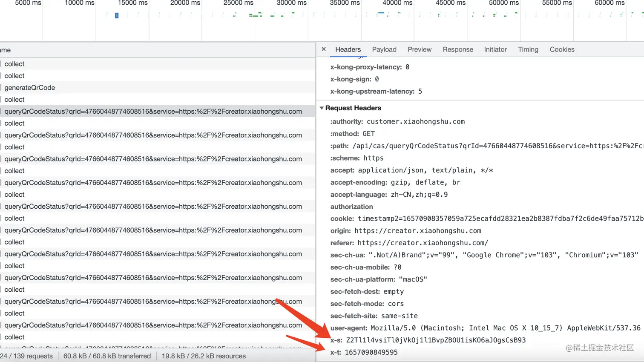Click the sec-fetch-dest empty header

[367, 292]
